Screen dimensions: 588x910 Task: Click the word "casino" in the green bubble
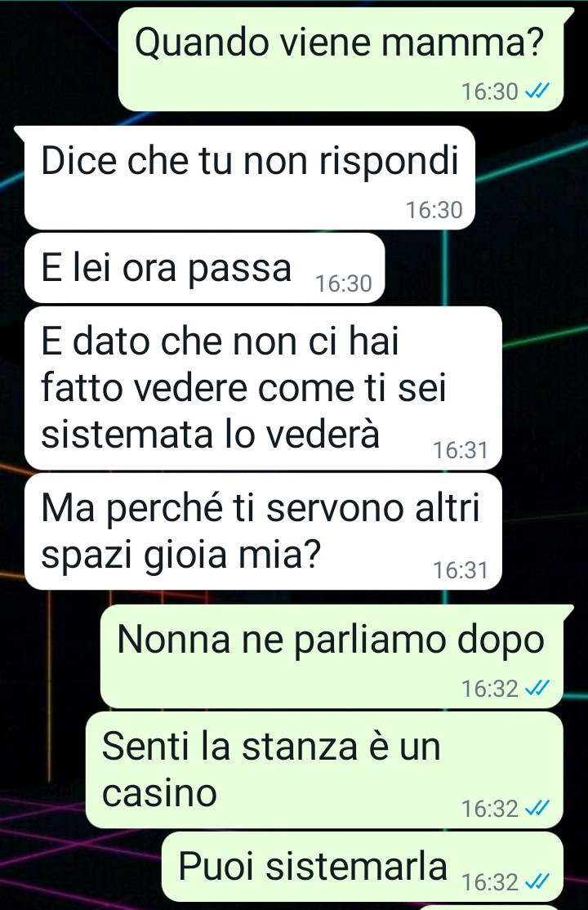click(x=159, y=793)
